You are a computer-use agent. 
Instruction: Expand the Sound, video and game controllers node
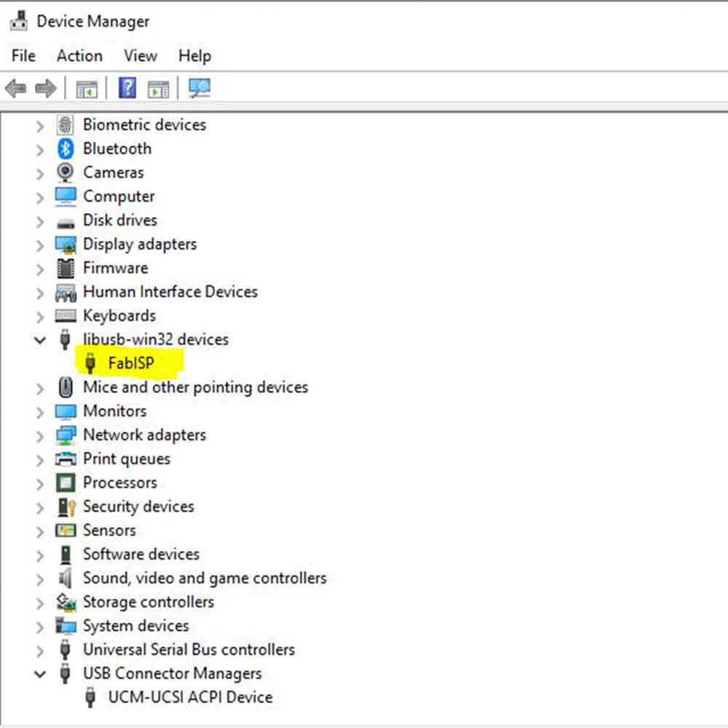click(40, 579)
